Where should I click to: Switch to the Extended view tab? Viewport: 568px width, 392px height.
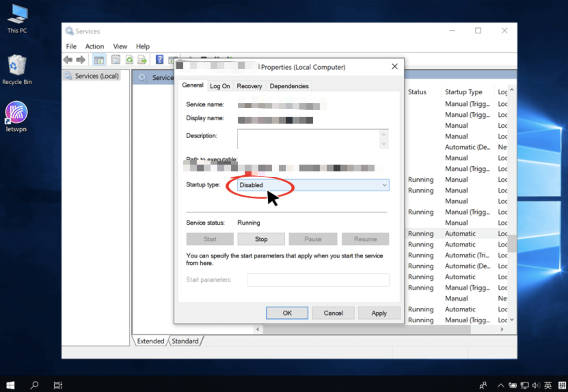(150, 341)
